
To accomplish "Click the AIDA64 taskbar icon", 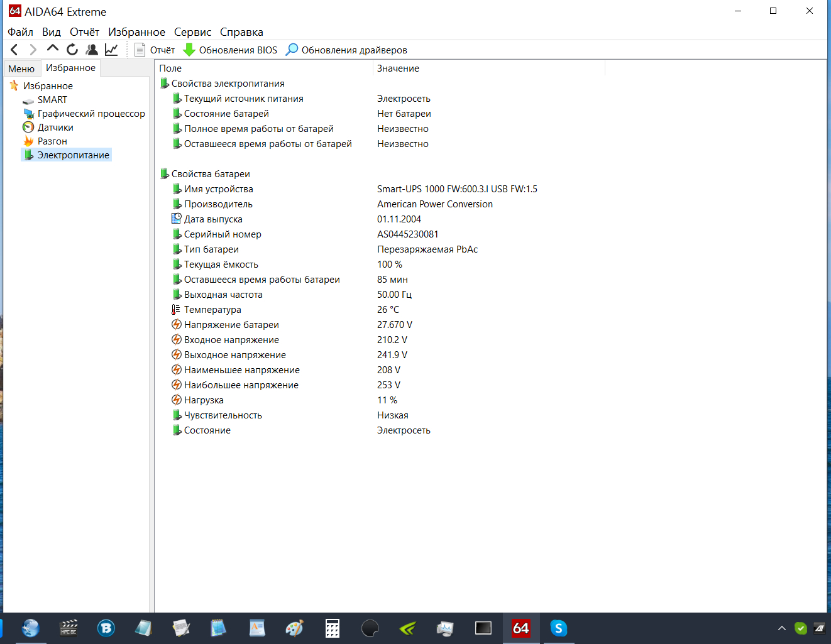I will [520, 628].
